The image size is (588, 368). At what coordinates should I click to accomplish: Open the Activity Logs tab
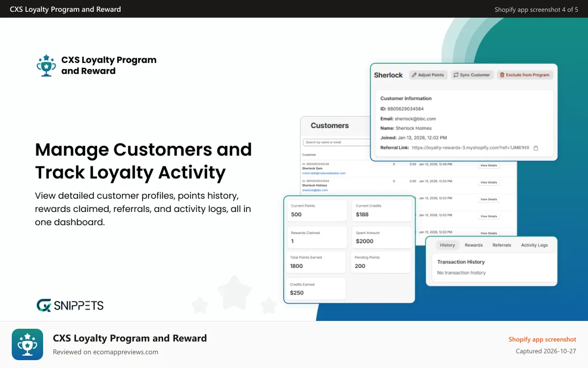(x=535, y=245)
